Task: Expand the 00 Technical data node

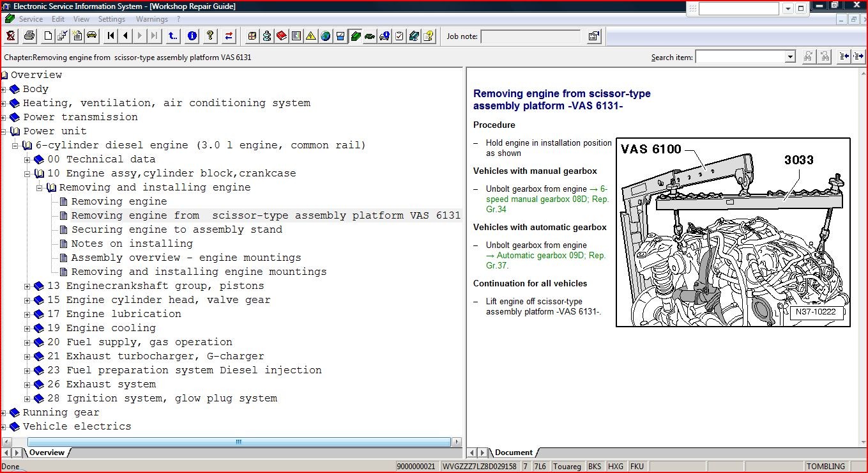Action: click(x=27, y=160)
